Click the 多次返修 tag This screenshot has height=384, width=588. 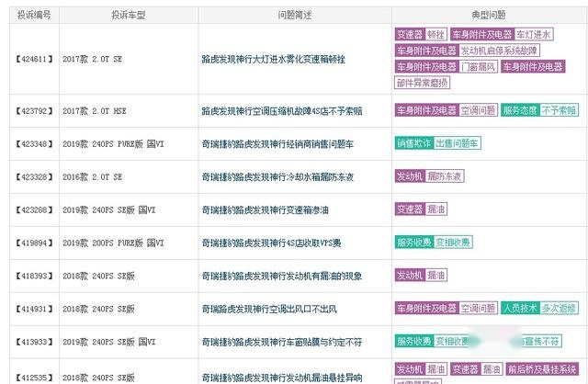tap(559, 309)
